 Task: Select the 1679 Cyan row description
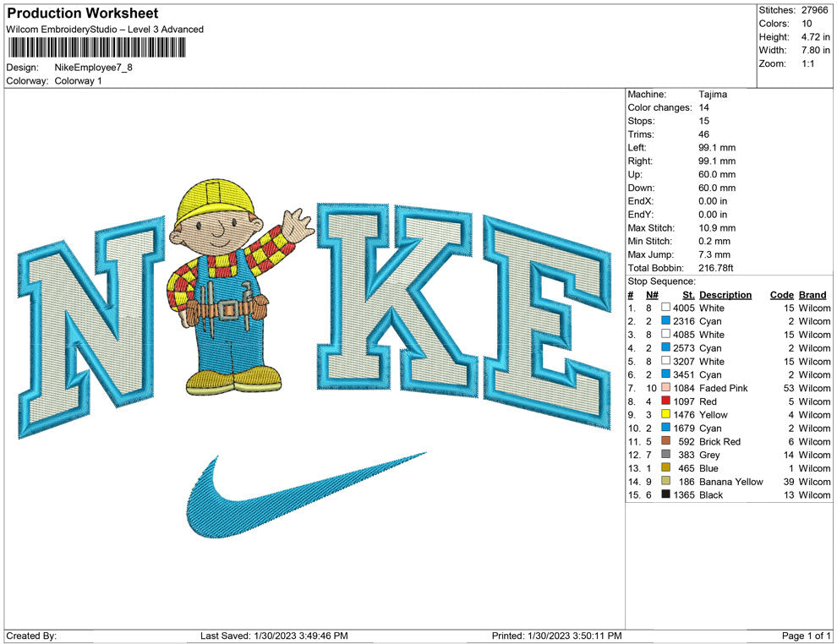[x=710, y=428]
